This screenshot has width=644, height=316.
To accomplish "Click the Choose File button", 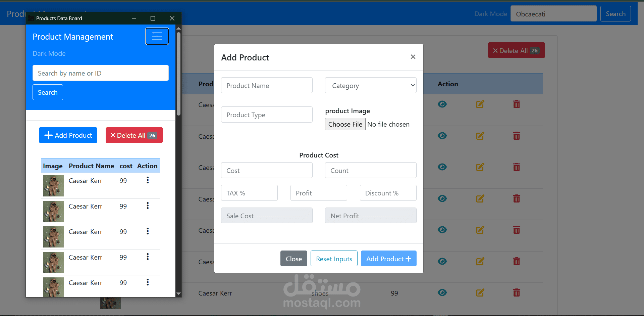I will click(345, 124).
